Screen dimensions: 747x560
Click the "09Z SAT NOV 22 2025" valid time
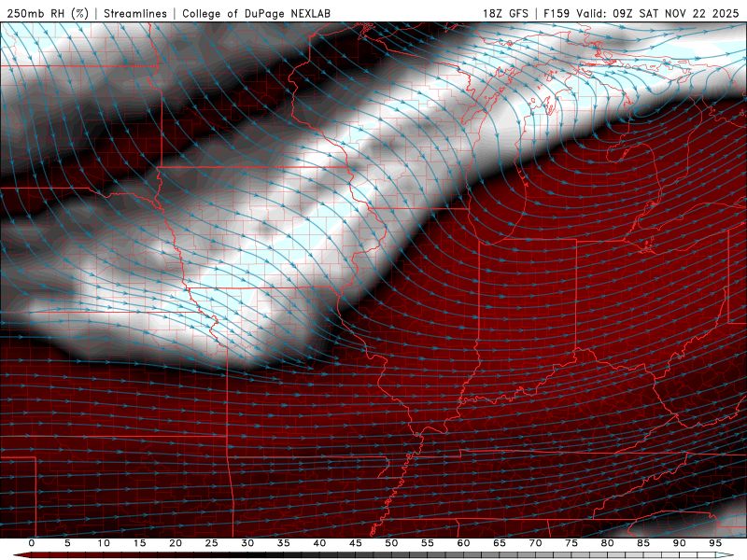(675, 13)
